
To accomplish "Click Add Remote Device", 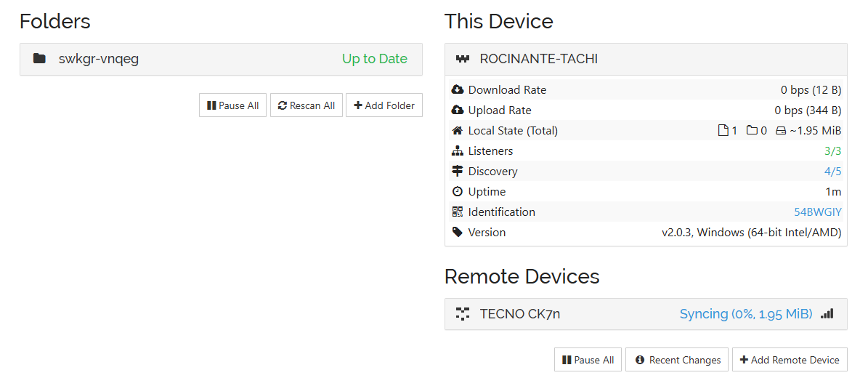I will click(790, 360).
